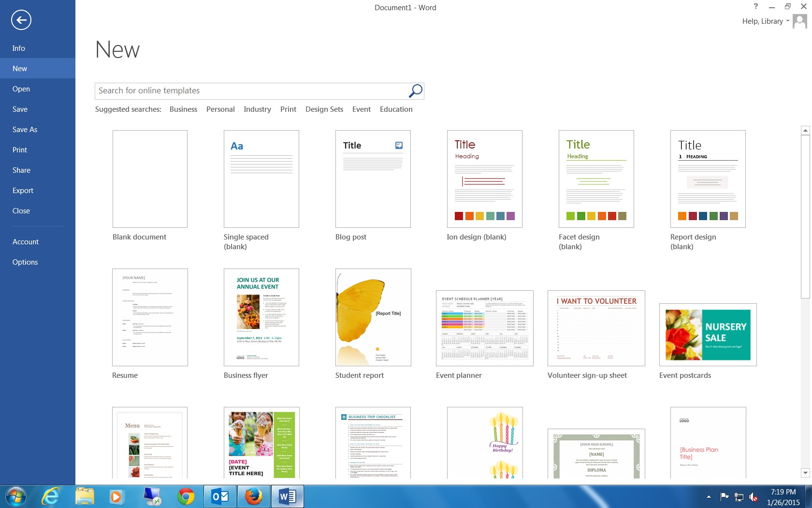Select the Event planner template

(x=485, y=328)
